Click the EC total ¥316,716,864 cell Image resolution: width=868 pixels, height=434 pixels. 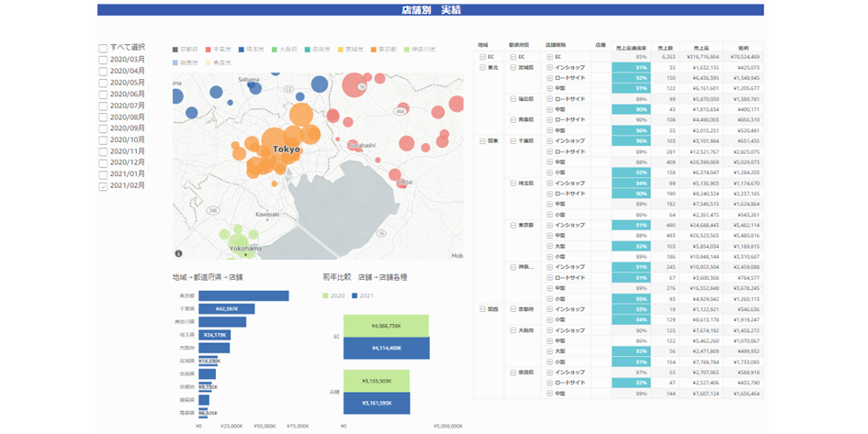pos(702,57)
